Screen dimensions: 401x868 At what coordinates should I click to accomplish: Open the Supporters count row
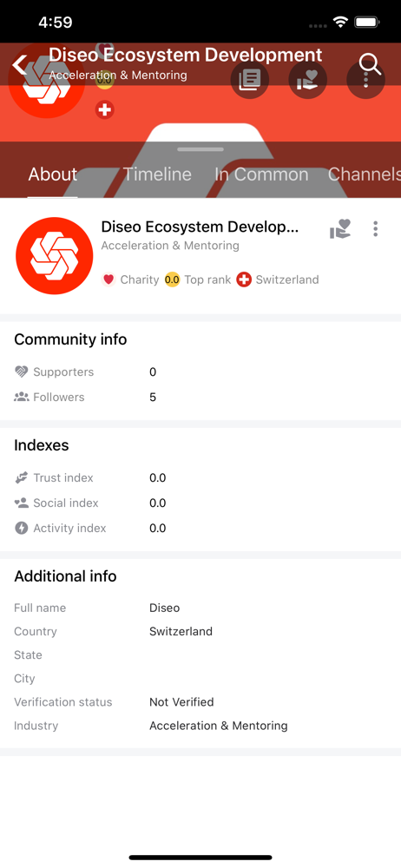point(200,372)
